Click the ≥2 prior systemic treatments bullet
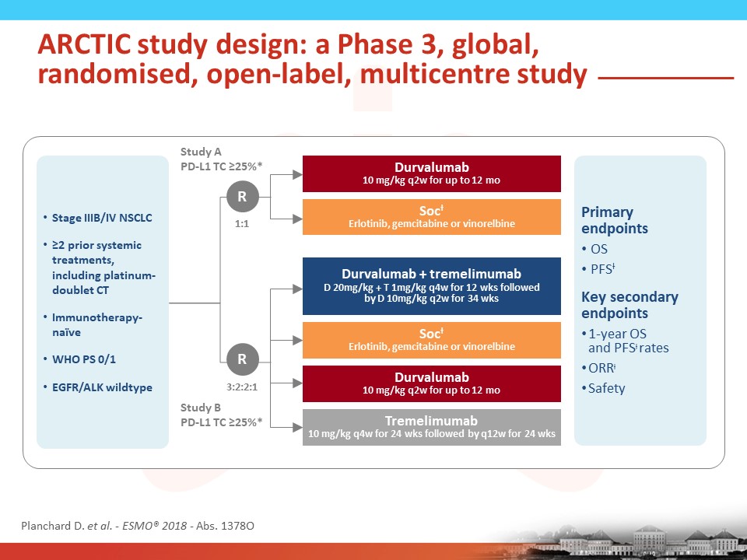747x560 pixels. [100, 268]
